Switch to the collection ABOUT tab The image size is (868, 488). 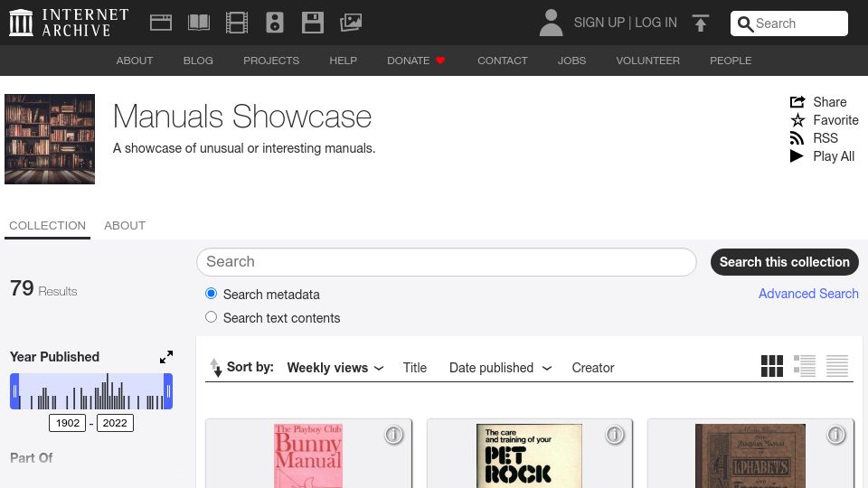[x=125, y=226]
